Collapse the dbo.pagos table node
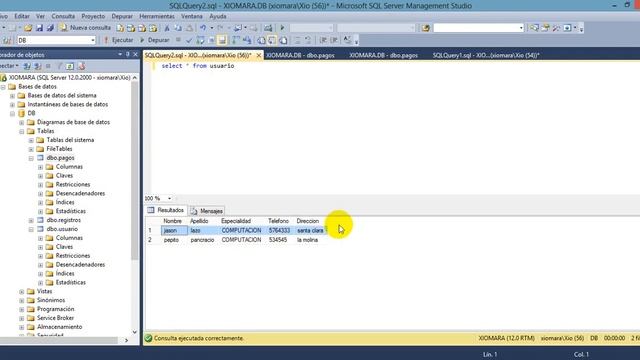Screen dimensions: 640x360 (31, 158)
